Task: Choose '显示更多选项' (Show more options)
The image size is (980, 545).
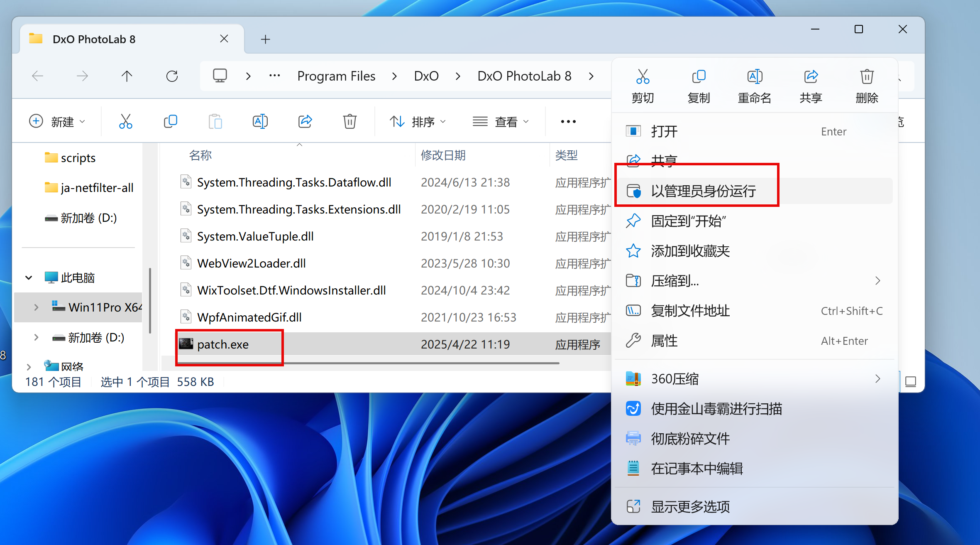Action: (690, 507)
